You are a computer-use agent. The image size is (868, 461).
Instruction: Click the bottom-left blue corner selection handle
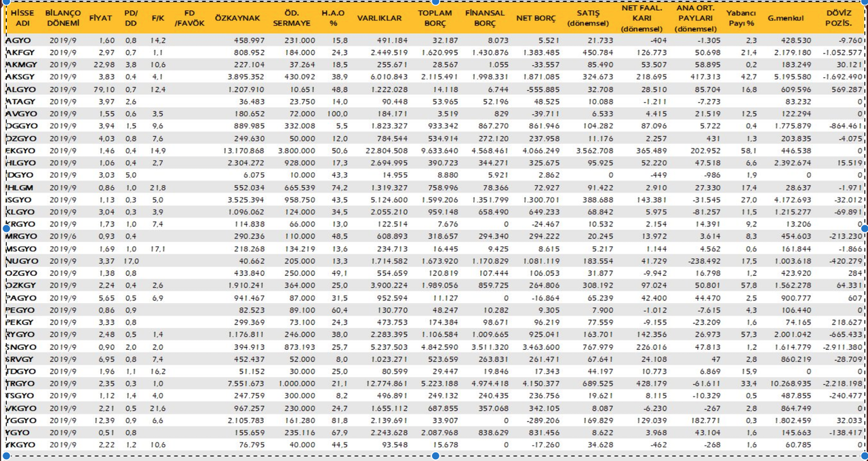tap(6, 456)
